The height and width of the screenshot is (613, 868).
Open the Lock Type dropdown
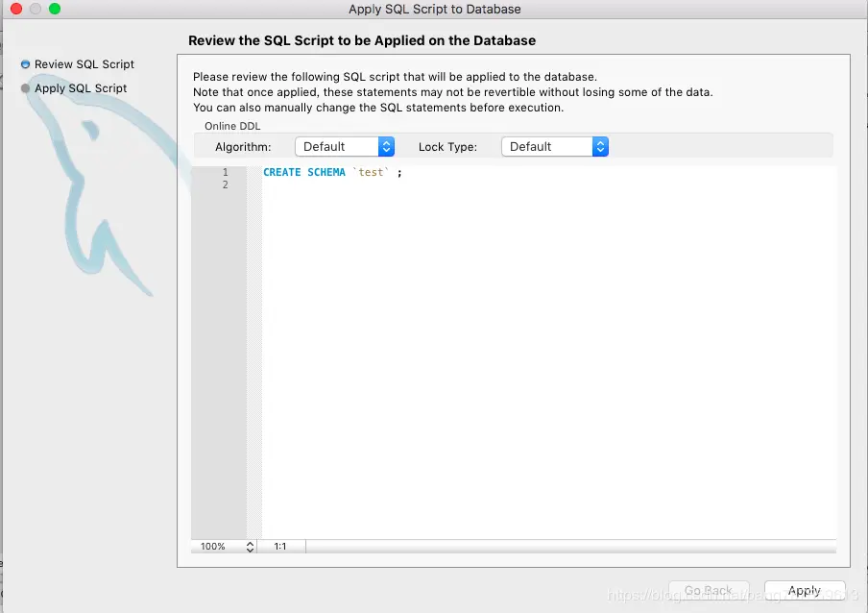555,147
